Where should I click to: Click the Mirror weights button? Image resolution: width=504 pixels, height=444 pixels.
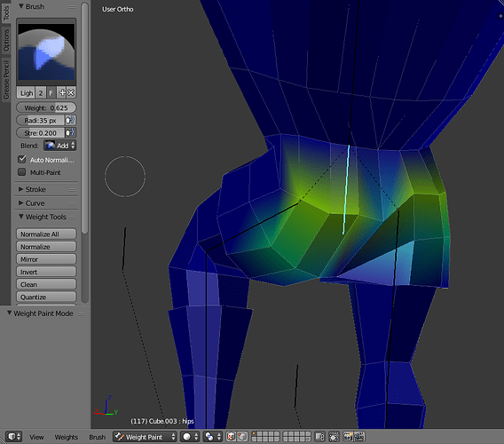pos(46,259)
